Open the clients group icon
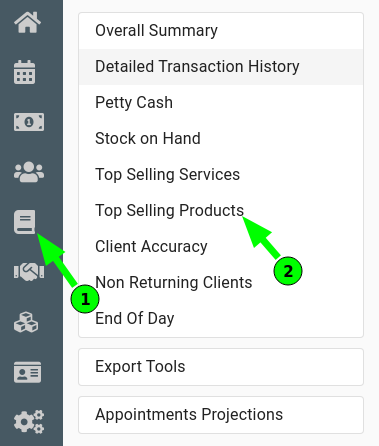 (x=29, y=172)
